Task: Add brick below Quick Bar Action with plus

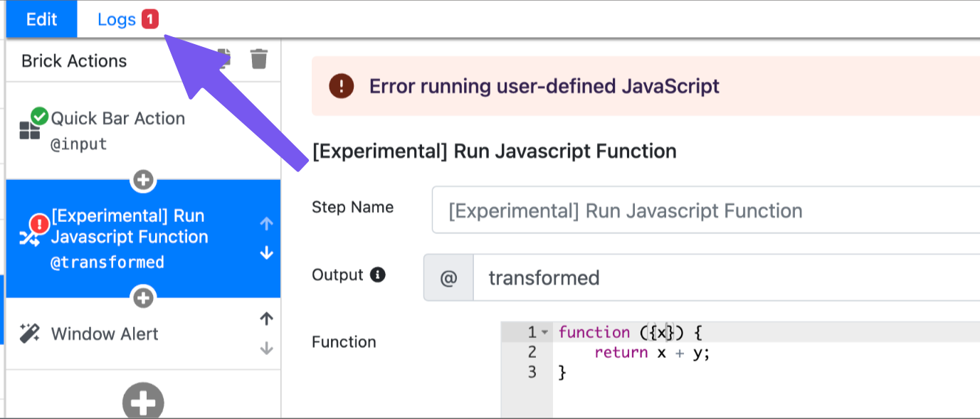Action: (143, 180)
